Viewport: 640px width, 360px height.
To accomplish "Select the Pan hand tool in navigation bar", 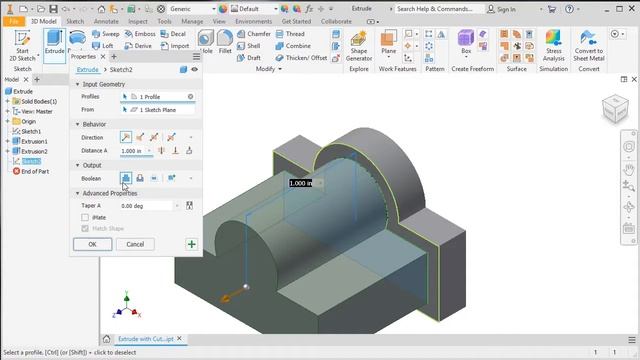I will coord(629,169).
